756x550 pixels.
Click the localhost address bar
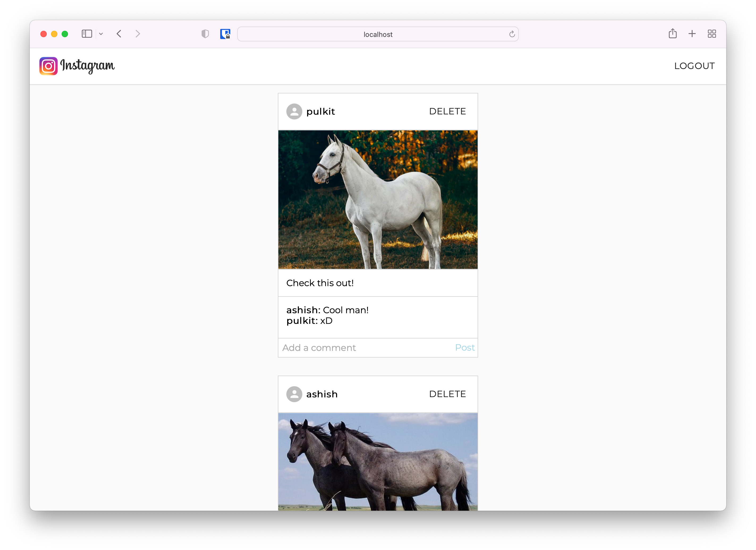[x=378, y=34]
